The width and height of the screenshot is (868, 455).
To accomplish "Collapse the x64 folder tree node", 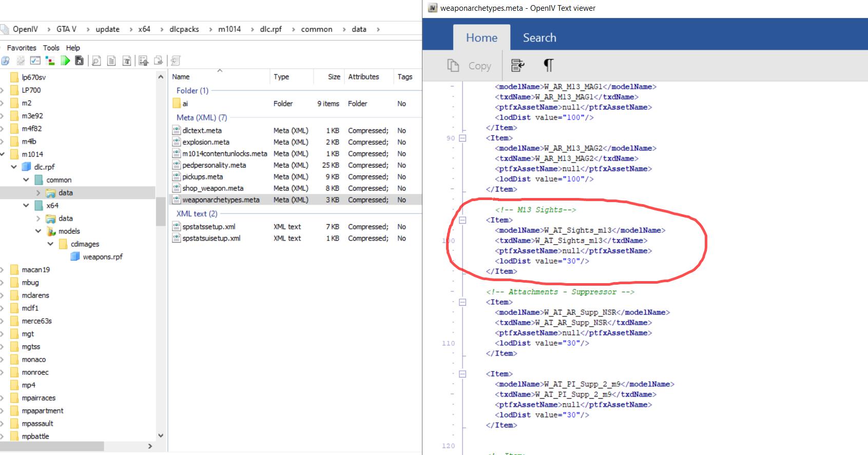I will pyautogui.click(x=26, y=205).
